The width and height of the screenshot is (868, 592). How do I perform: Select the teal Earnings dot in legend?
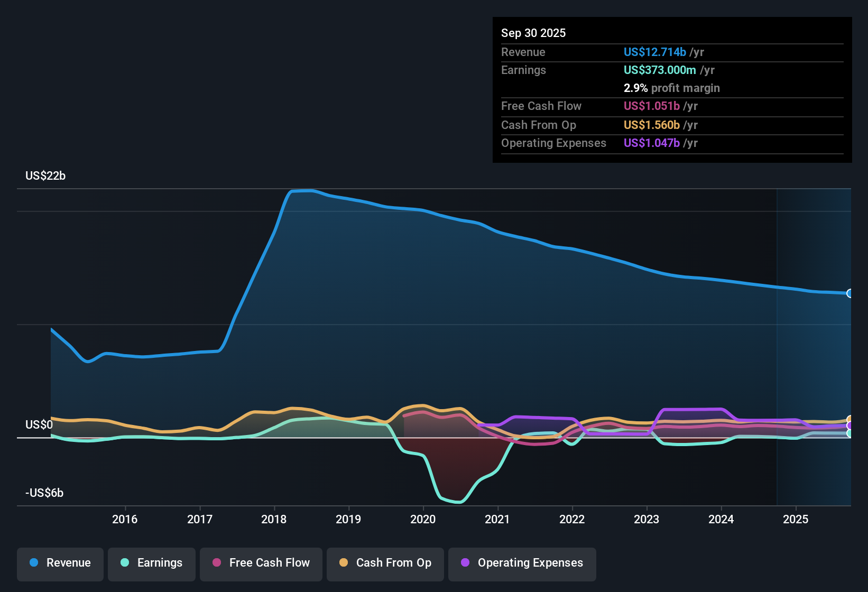tap(125, 563)
